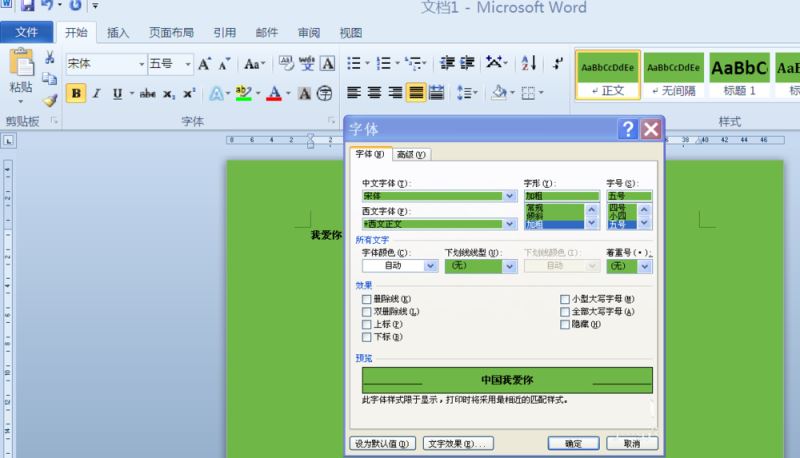The height and width of the screenshot is (458, 800).
Task: Click the 字形 font style input field
Action: pos(561,196)
